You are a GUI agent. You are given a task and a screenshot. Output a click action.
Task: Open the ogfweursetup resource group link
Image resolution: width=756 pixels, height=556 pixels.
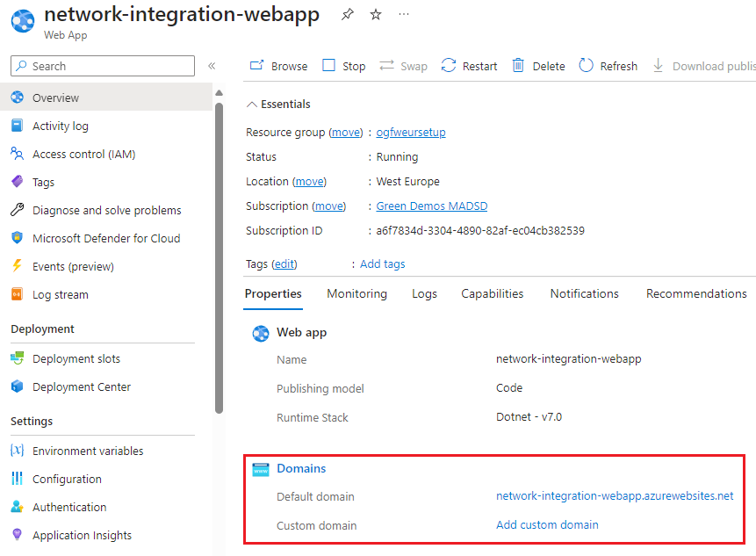coord(410,132)
